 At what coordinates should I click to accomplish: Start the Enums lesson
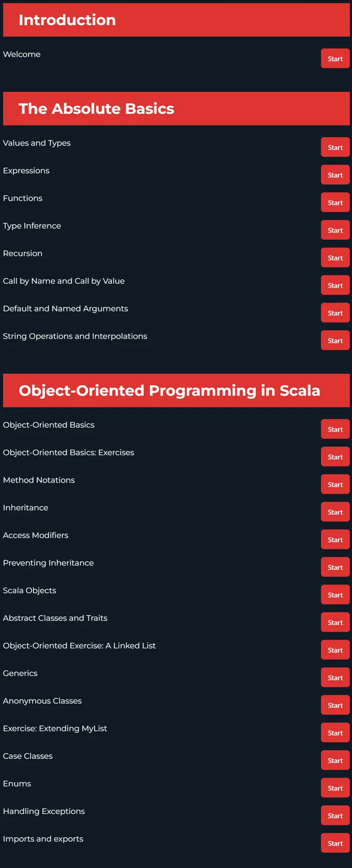click(x=335, y=789)
